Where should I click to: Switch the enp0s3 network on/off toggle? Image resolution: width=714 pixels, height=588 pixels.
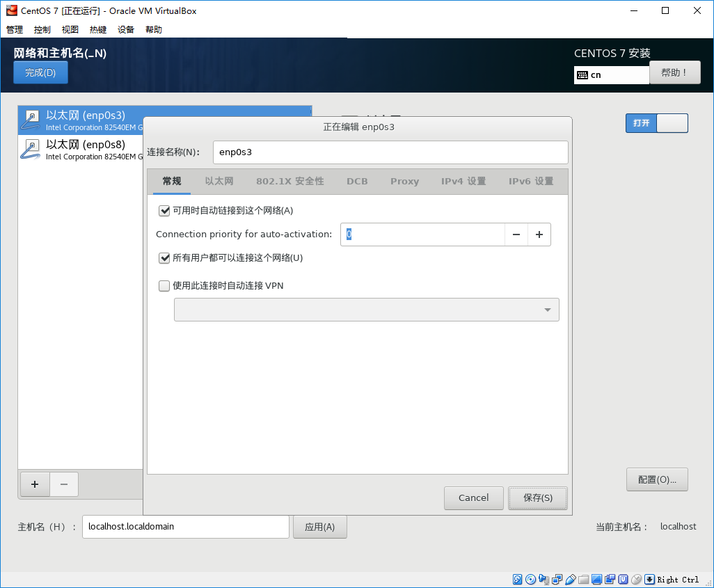pos(657,123)
